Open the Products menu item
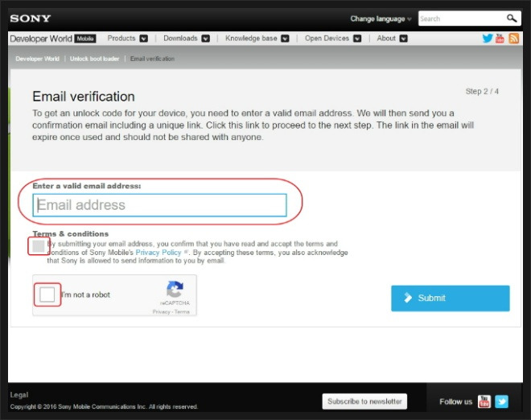This screenshot has width=531, height=420. click(121, 39)
